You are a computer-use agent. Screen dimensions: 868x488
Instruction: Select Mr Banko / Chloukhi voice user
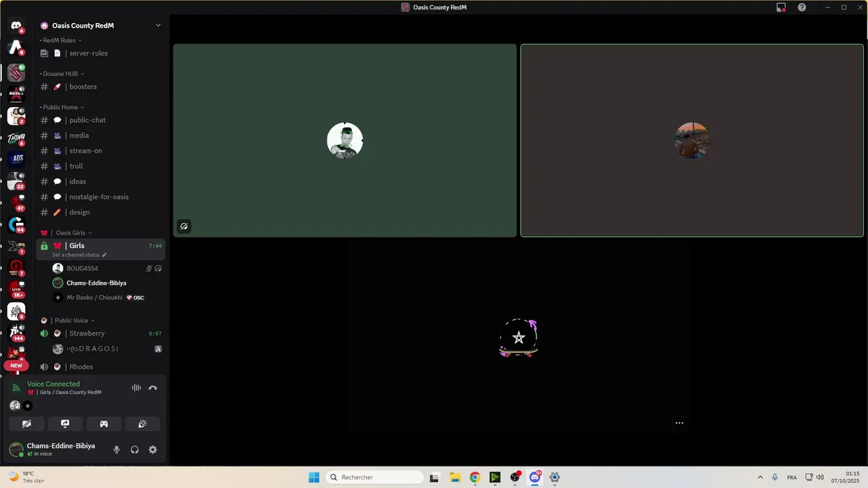(108, 298)
